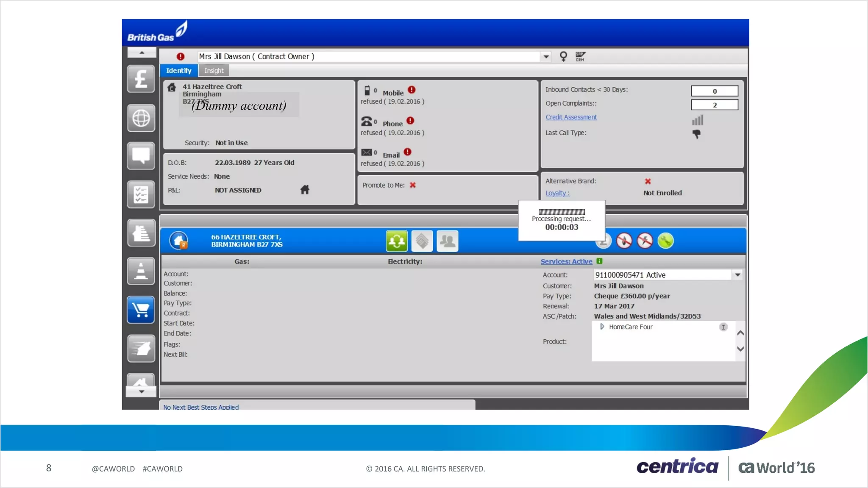This screenshot has height=488, width=868.
Task: Click the speech bubble sidebar icon
Action: 141,156
